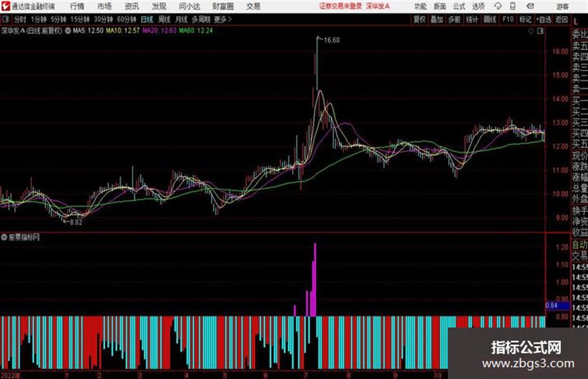Click the 叠加 overlay toolbar button
This screenshot has width=588, height=379.
[437, 19]
